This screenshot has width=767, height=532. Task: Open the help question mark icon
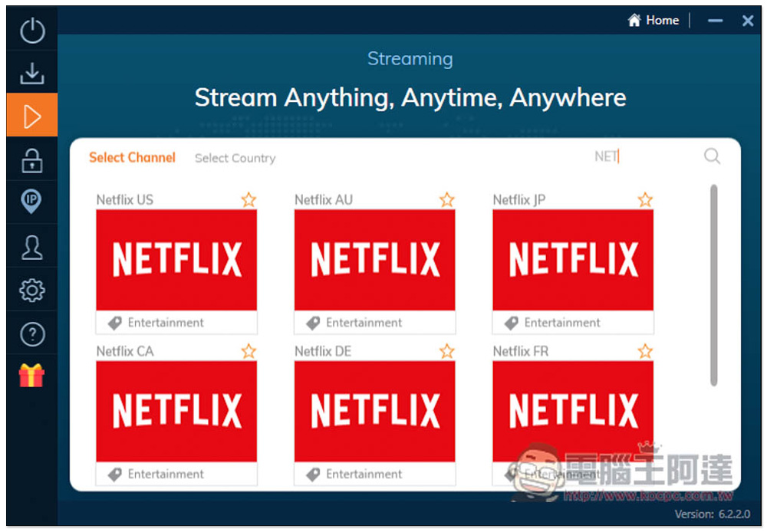(x=32, y=334)
